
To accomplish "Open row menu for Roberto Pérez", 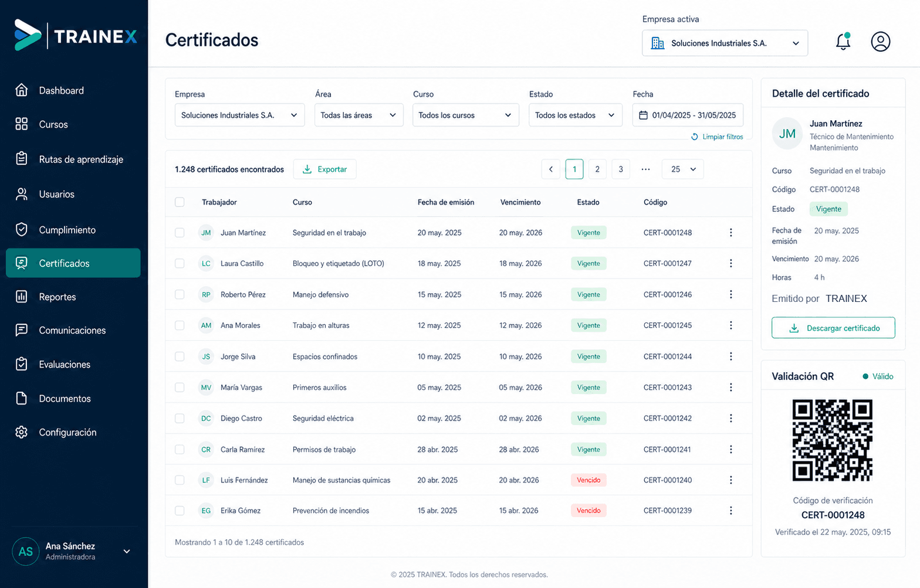I will tap(730, 294).
